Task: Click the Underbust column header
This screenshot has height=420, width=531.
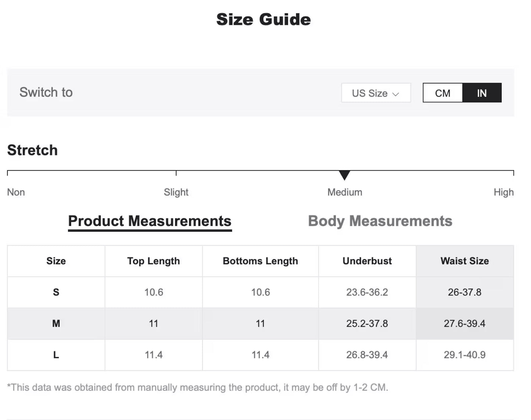Action: [x=367, y=261]
